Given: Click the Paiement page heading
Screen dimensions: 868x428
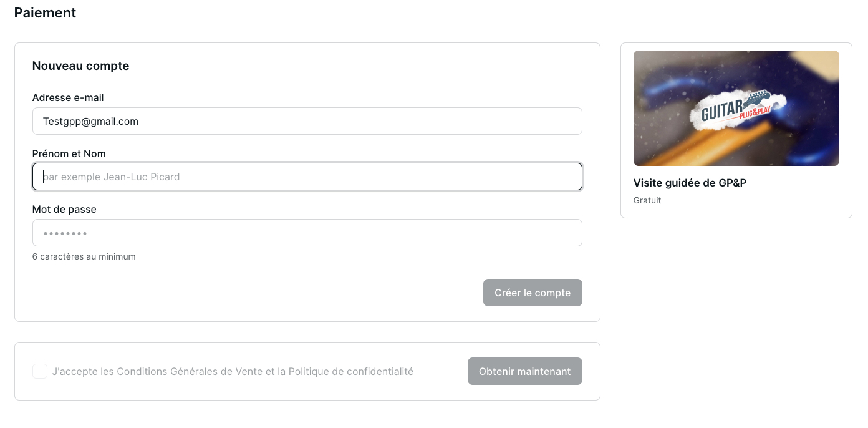Looking at the screenshot, I should pos(45,12).
